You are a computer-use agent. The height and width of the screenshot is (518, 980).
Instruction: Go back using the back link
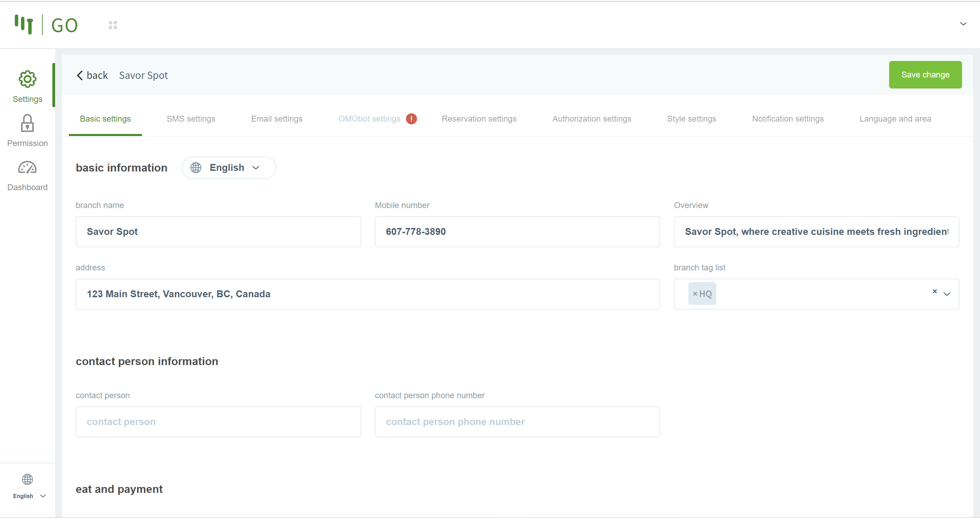click(92, 75)
